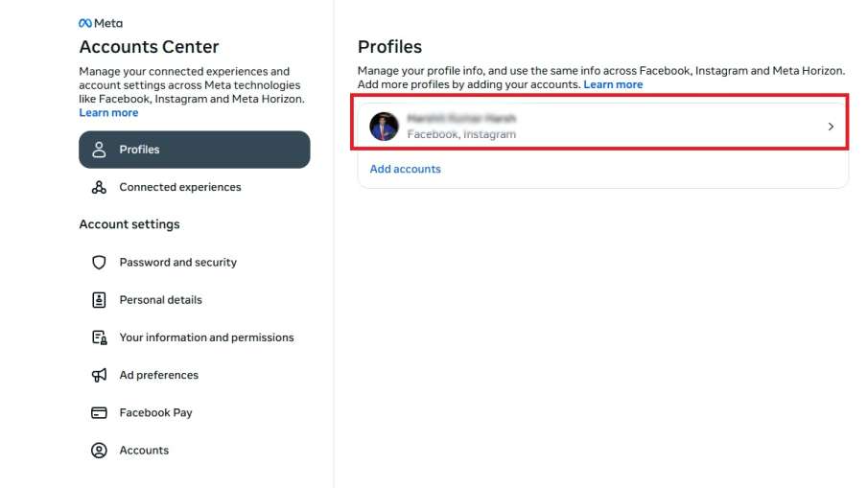The image size is (868, 488).
Task: Click the Meta logo
Action: click(x=101, y=23)
